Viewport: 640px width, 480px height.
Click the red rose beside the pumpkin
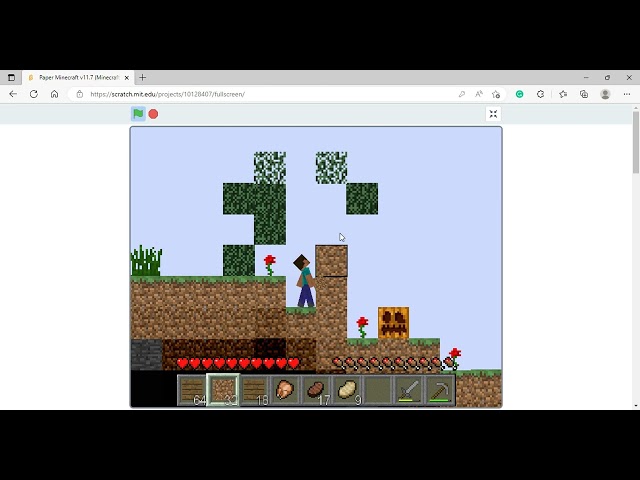coord(362,327)
